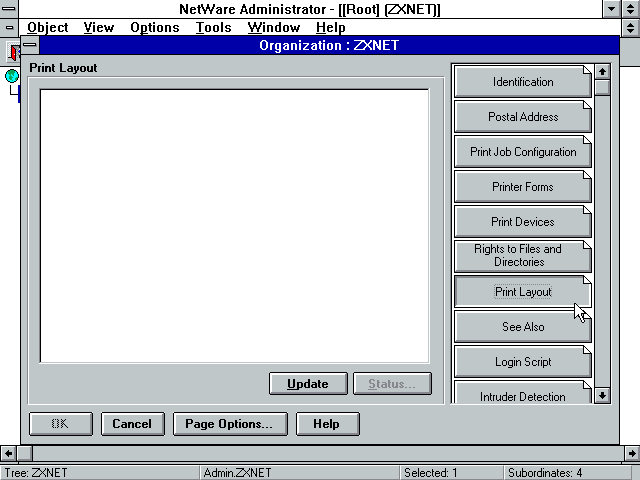The image size is (640, 480).
Task: Open Page Options...
Action: point(230,424)
